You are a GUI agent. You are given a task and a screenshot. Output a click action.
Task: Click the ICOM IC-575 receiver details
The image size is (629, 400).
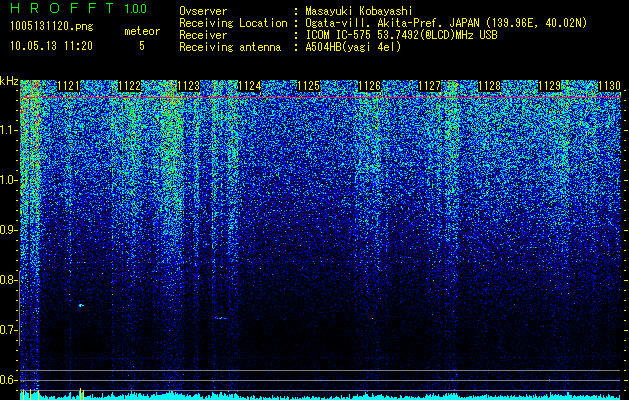[x=401, y=35]
